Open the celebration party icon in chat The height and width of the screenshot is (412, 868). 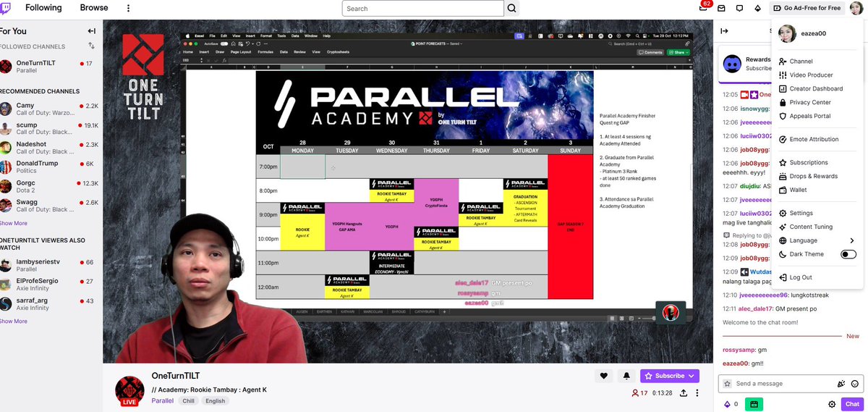[x=841, y=384]
